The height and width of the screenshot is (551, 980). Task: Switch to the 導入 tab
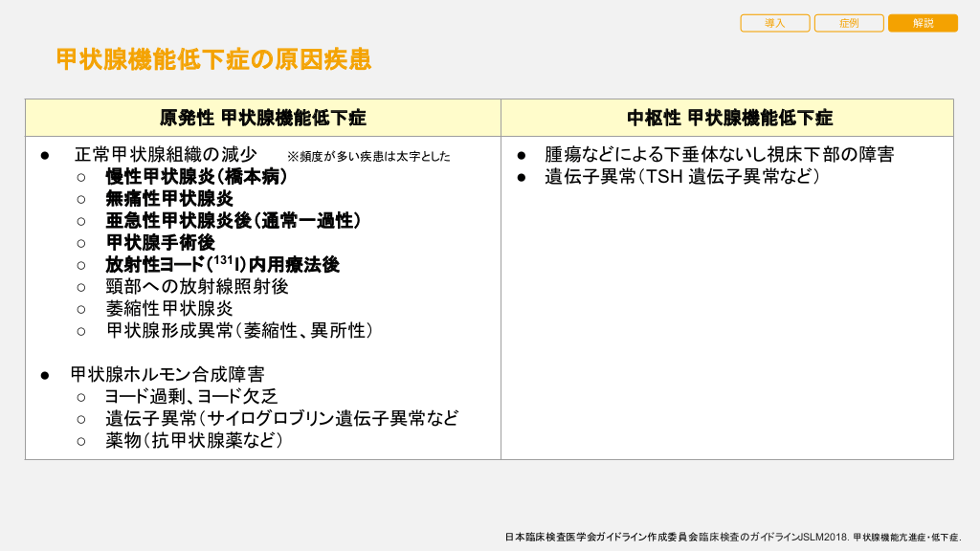tap(774, 23)
